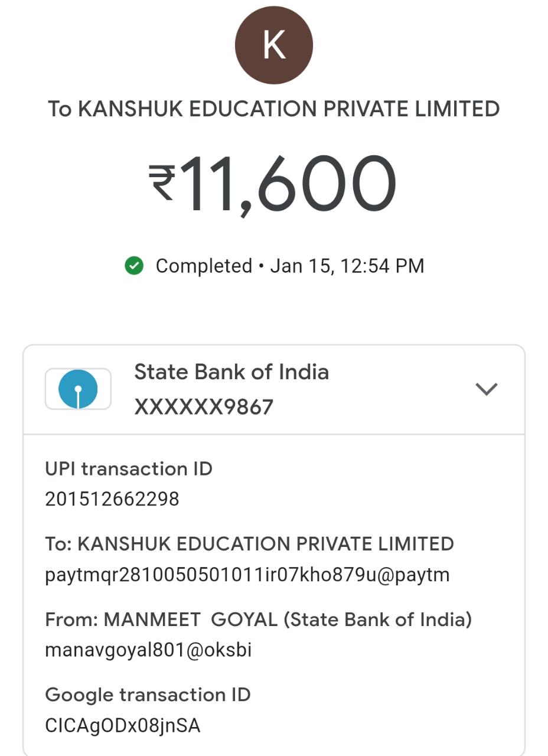Select the paytmqr recipient UPI address
This screenshot has height=756, width=548.
pos(247,575)
